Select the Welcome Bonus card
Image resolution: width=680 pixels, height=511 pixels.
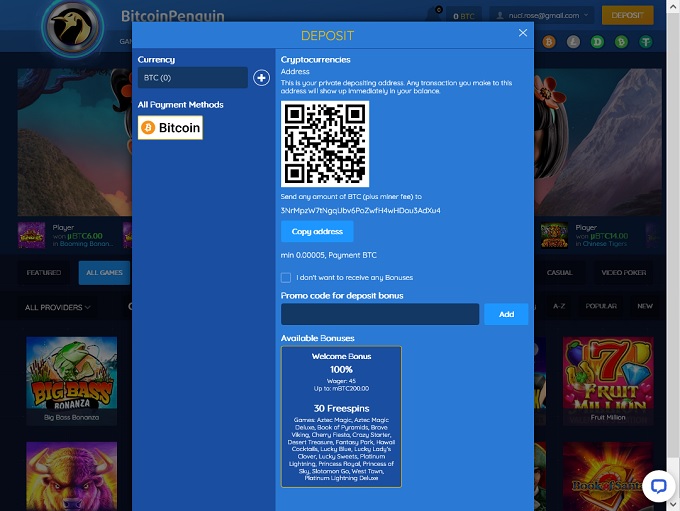341,416
